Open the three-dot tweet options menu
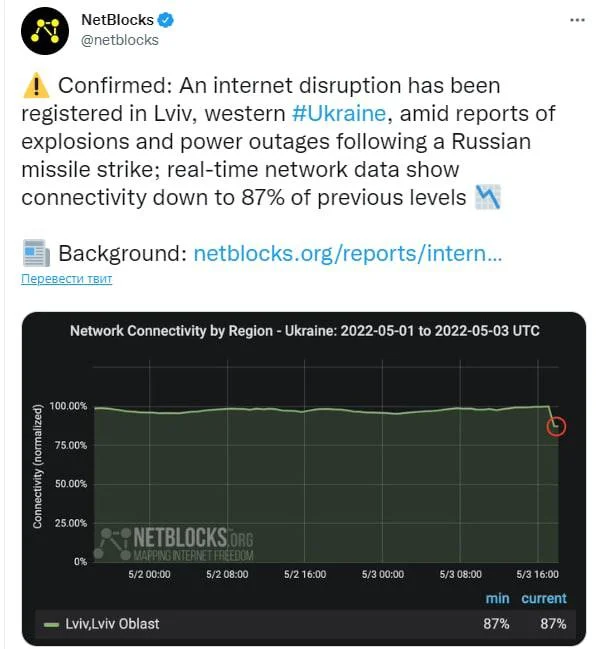596x649 pixels. (577, 20)
